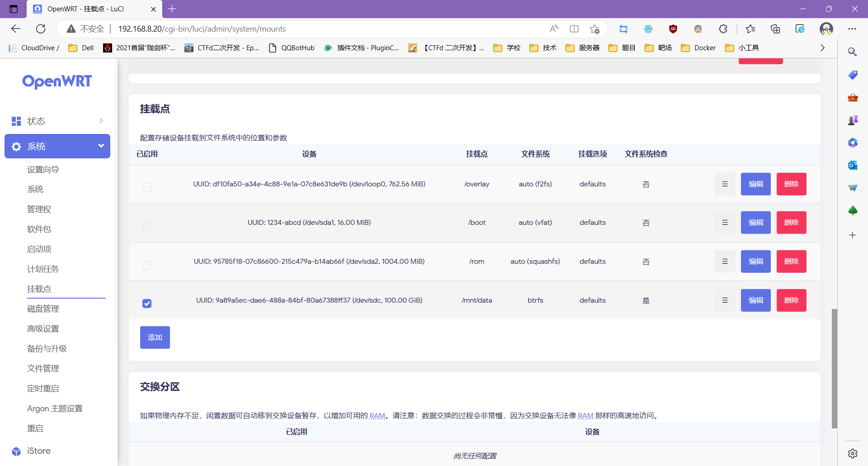The image size is (868, 466).
Task: Open the Extensions puzzle icon
Action: tap(723, 29)
